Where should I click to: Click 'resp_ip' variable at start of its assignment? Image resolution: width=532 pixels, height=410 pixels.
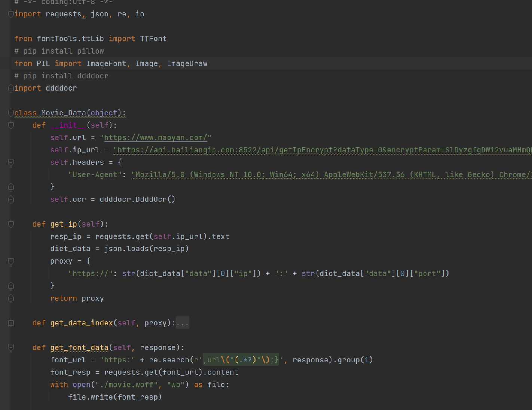click(66, 237)
